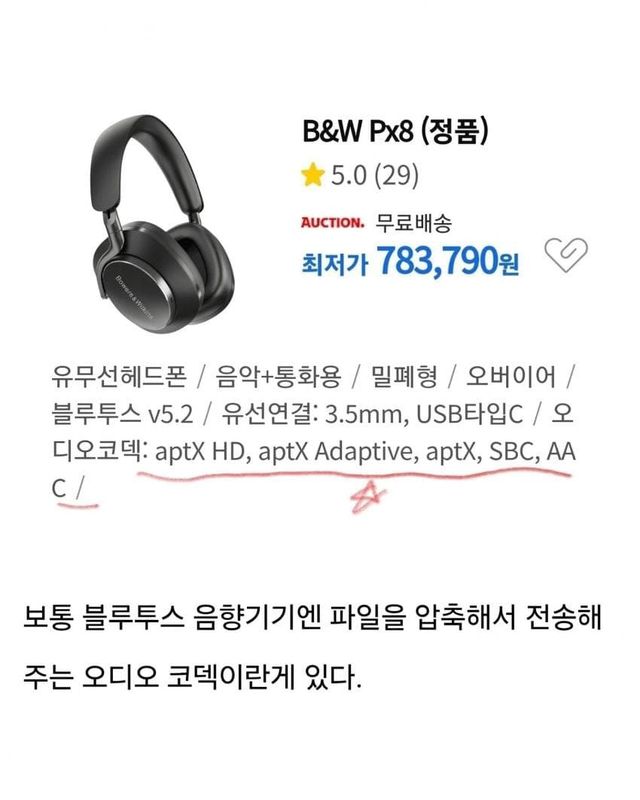Click the 무료배송 shipping label
Screen dimensions: 640x800
pos(414,223)
